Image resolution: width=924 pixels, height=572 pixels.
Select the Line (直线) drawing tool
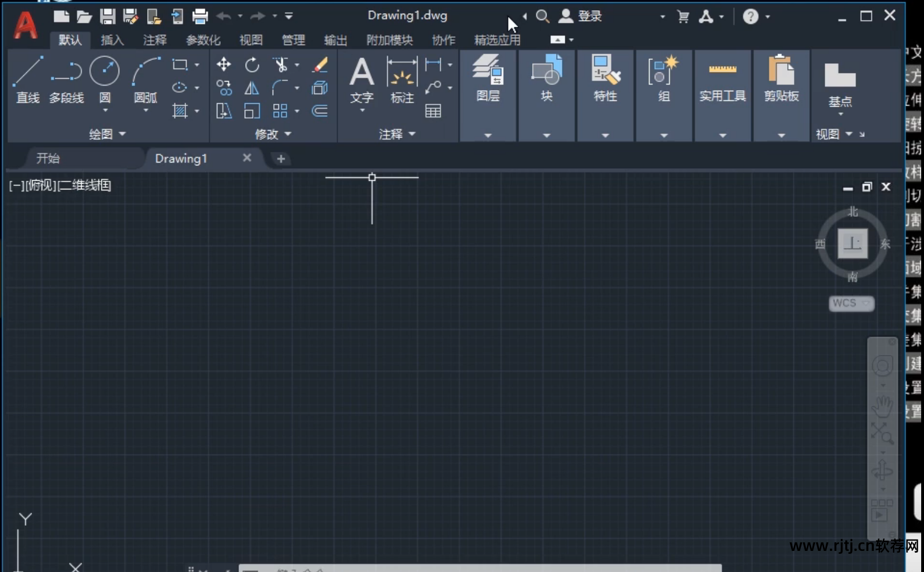(27, 80)
